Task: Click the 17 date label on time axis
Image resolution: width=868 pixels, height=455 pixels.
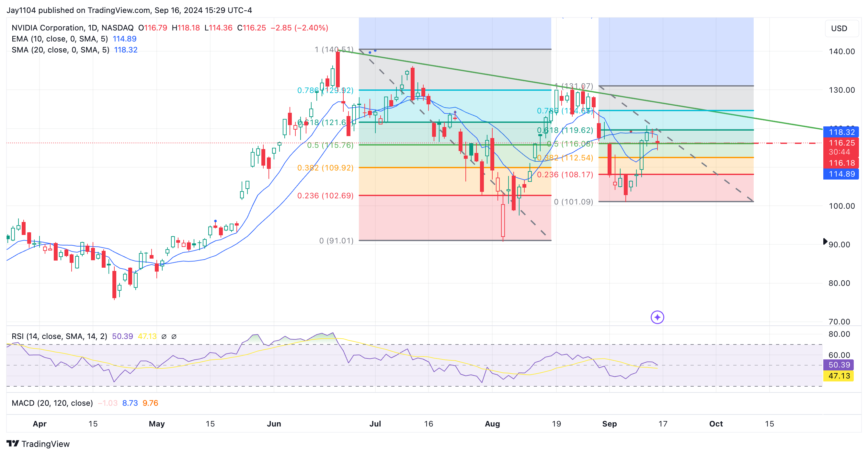Action: tap(663, 424)
